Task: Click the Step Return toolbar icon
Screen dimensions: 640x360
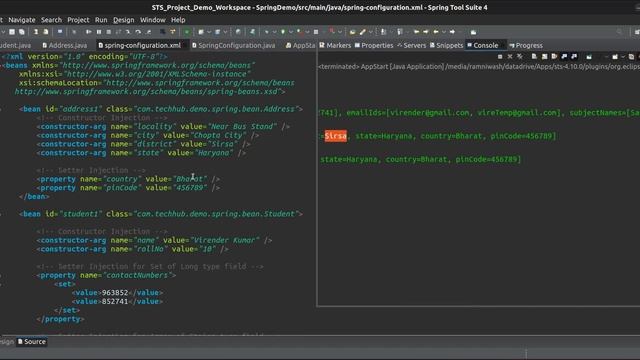Action: [148, 32]
